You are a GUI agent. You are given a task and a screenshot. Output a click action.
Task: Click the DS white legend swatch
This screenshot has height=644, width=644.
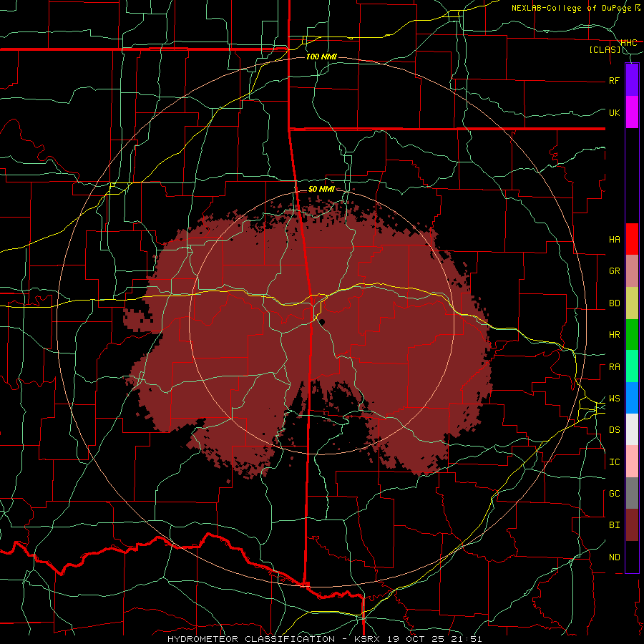(x=632, y=429)
